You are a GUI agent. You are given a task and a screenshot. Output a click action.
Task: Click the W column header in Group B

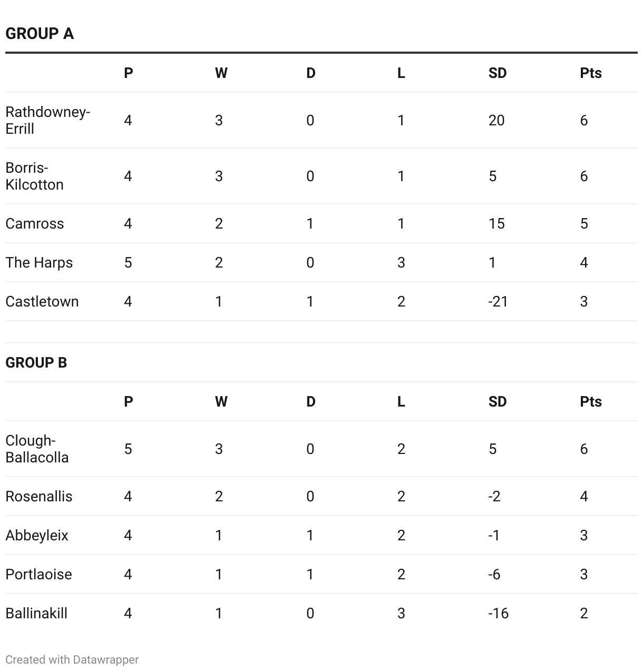coord(221,401)
